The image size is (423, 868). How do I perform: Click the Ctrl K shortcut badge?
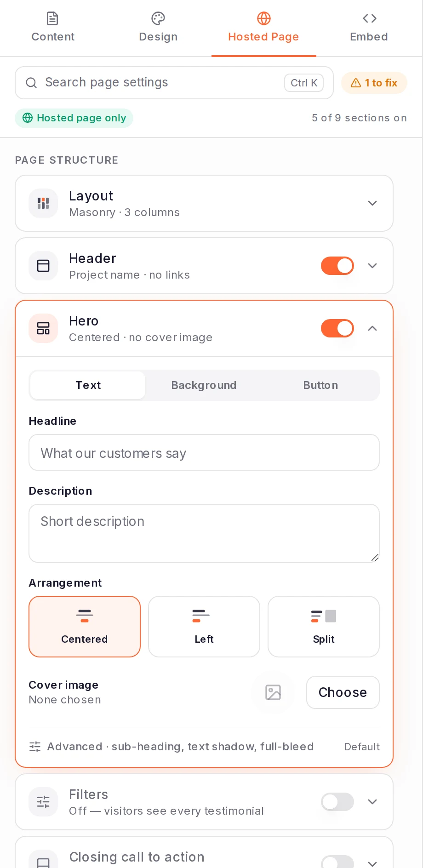tap(304, 83)
